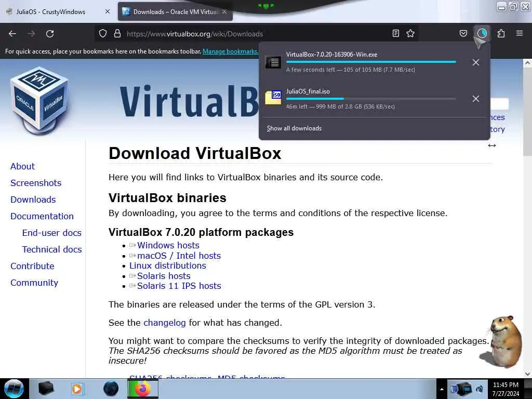Viewport: 532px width, 399px height.
Task: Open Technical docs in the sidebar
Action: (x=52, y=249)
